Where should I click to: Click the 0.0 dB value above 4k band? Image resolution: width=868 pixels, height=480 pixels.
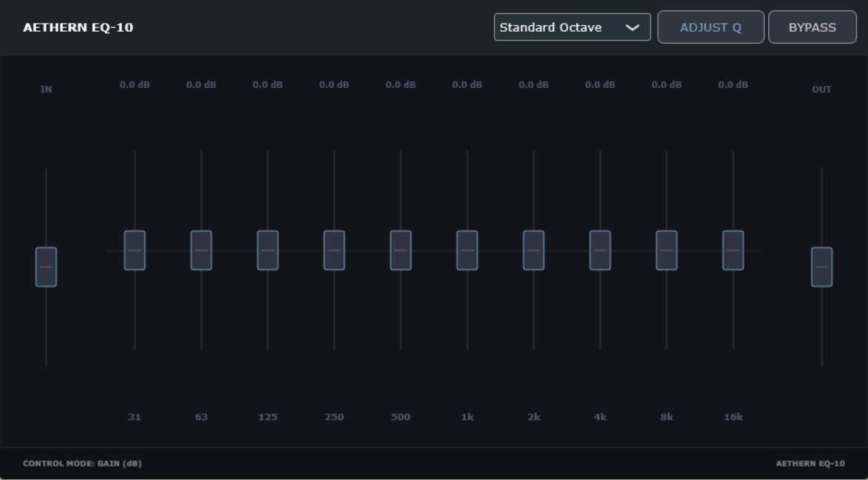click(x=600, y=85)
